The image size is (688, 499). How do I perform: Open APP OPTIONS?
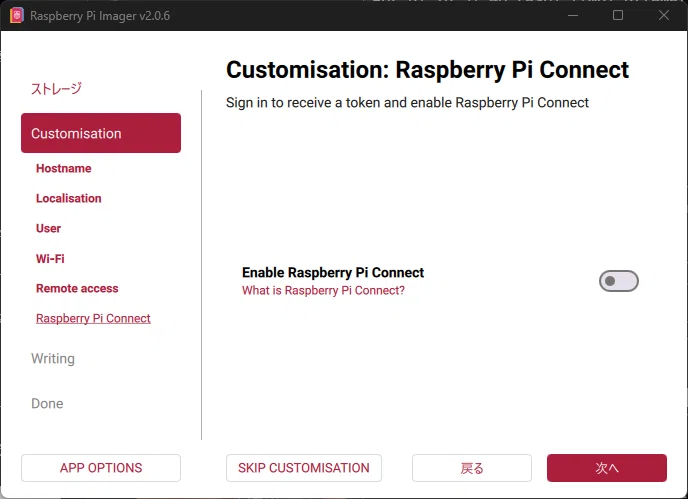coord(101,468)
